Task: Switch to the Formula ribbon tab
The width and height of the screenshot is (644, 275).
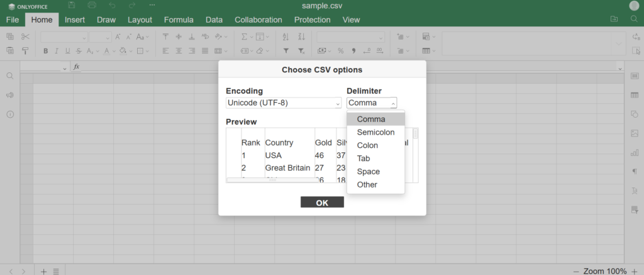Action: point(179,20)
